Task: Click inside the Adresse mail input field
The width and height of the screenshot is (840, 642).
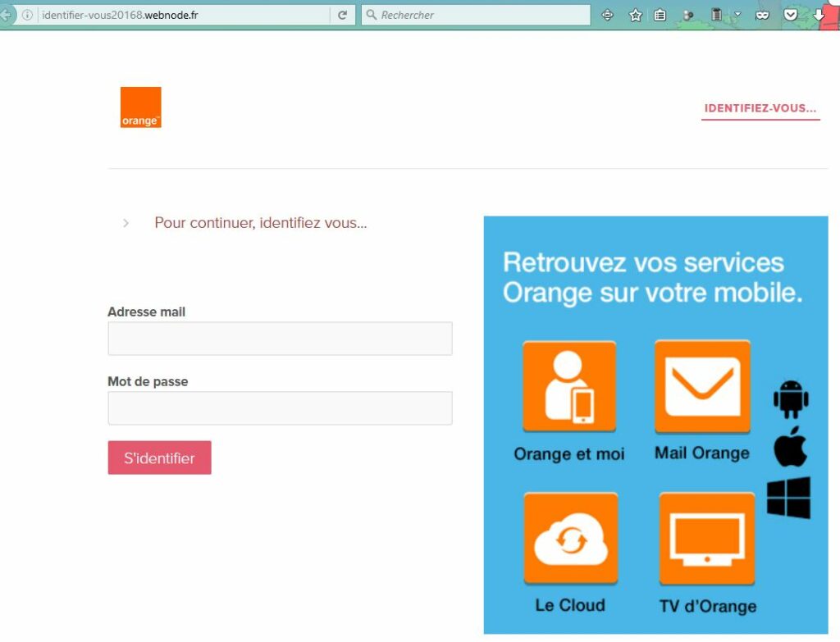Action: click(280, 338)
